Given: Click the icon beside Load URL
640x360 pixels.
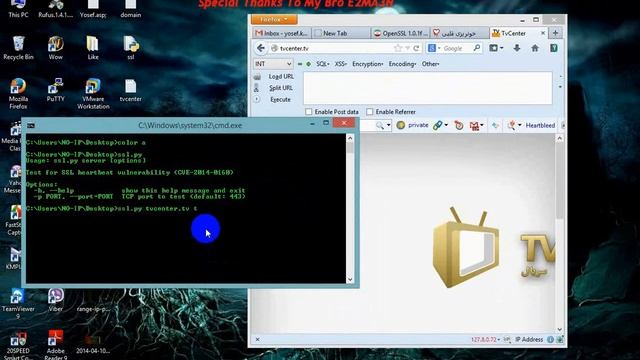Looking at the screenshot, I should 257,76.
